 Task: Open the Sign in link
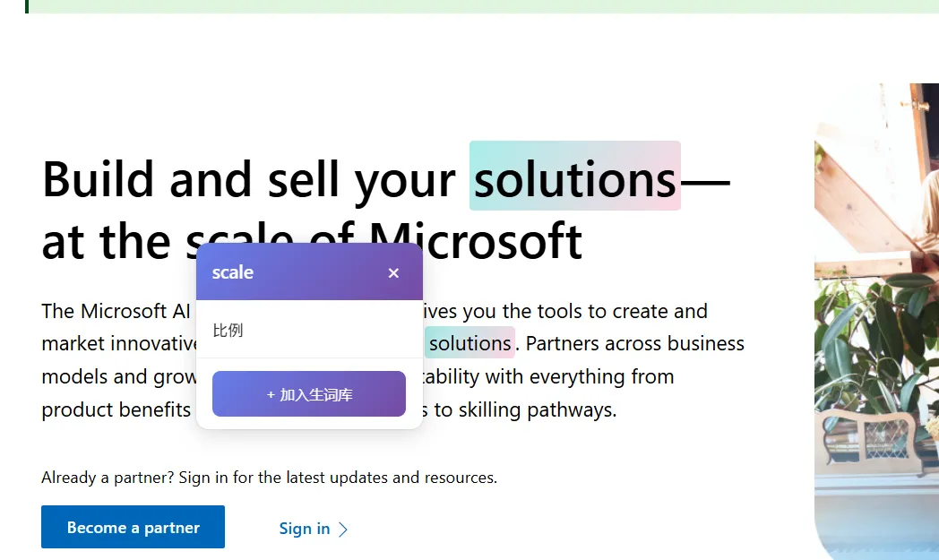click(304, 529)
